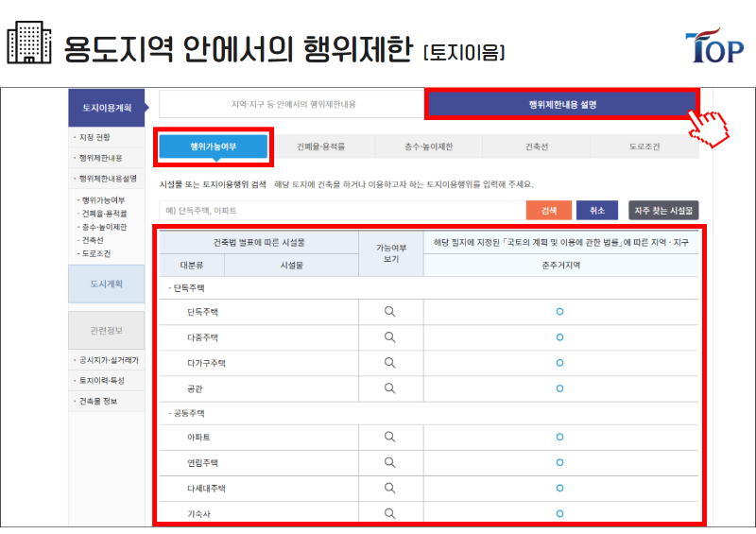Click magnifier icon for 단독주택 row
The width and height of the screenshot is (756, 534).
coord(389,312)
